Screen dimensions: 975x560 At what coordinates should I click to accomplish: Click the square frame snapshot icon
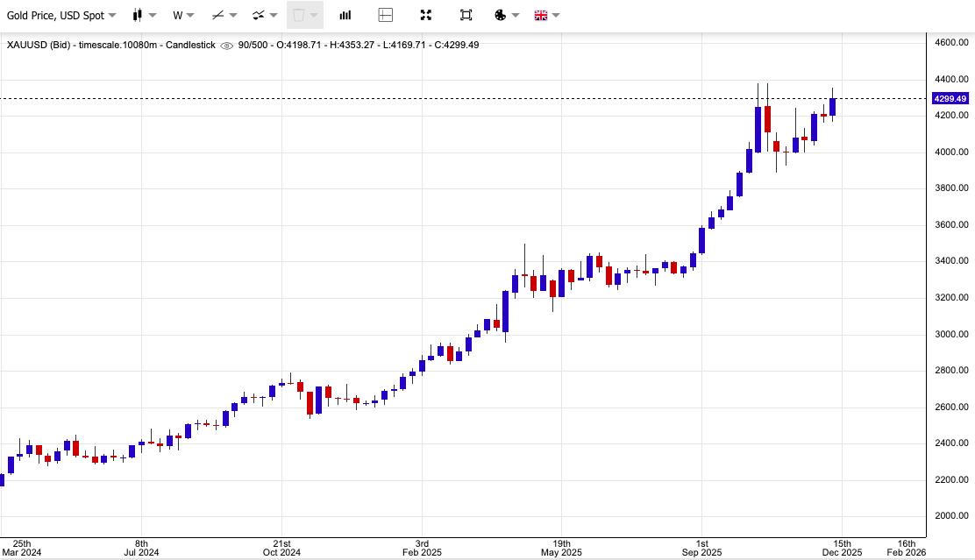466,15
